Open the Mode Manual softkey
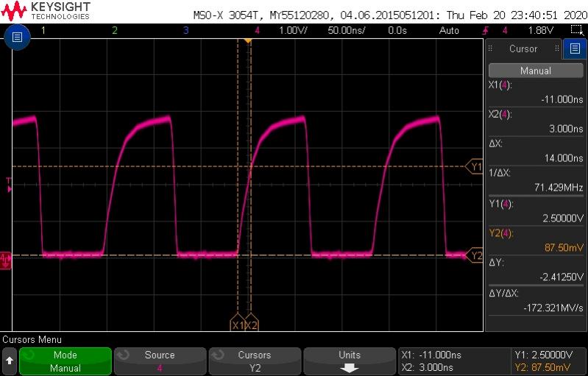 pyautogui.click(x=65, y=361)
